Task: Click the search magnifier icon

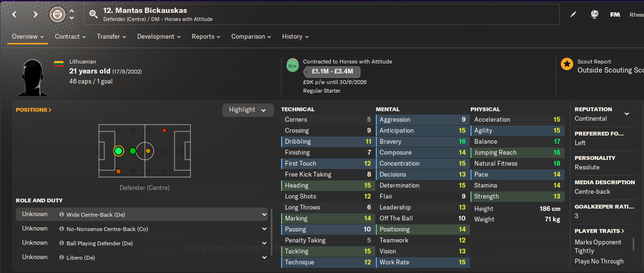Action: 94,14
